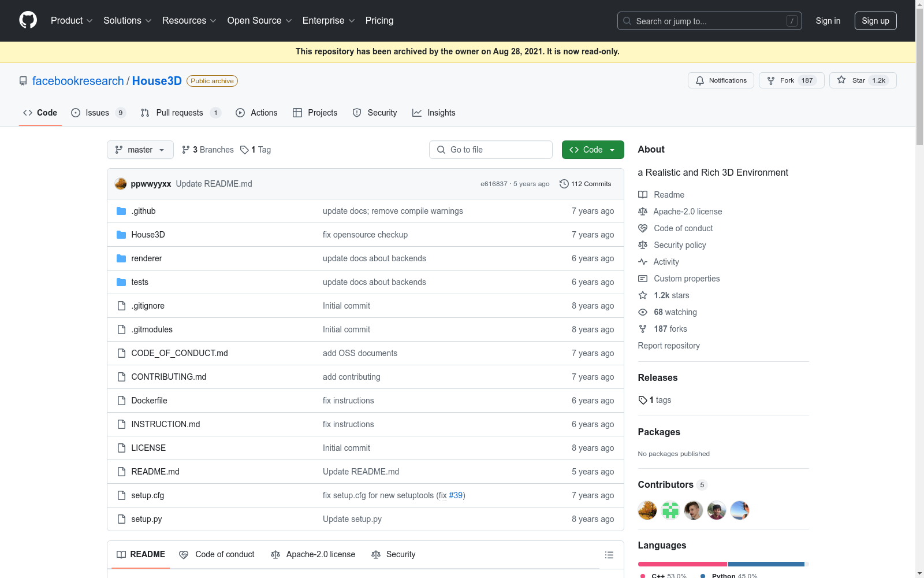Click the tests folder icon
924x578 pixels.
point(121,282)
